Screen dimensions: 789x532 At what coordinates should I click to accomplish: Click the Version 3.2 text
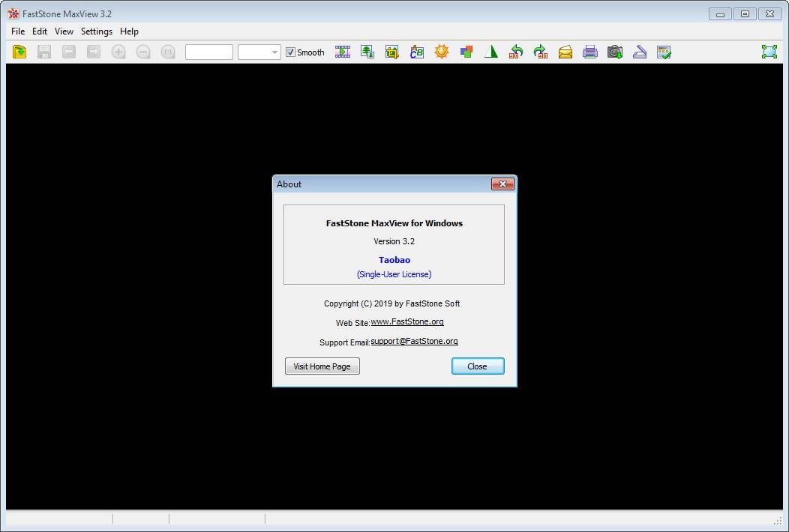point(394,241)
